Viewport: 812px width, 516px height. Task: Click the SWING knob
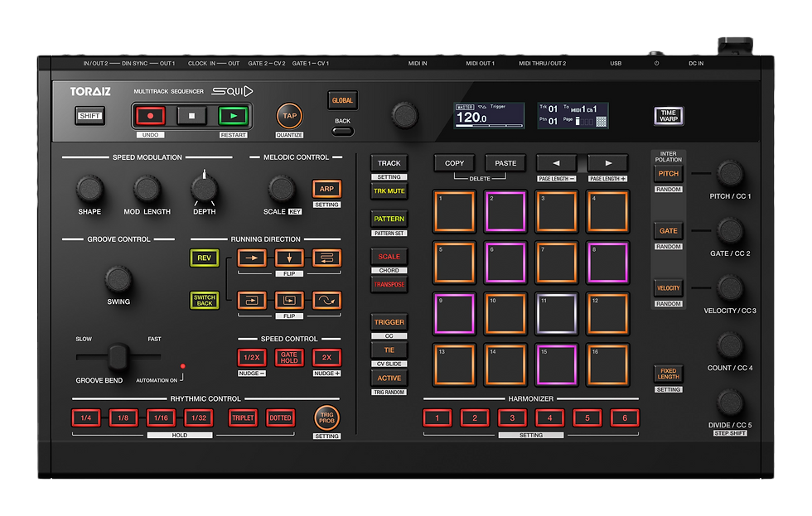[118, 279]
